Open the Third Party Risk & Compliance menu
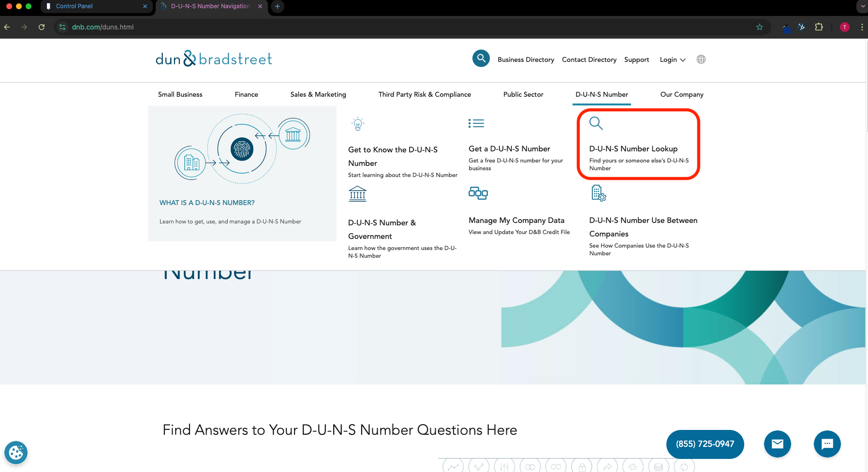Screen dimensions: 868x472 pyautogui.click(x=424, y=94)
